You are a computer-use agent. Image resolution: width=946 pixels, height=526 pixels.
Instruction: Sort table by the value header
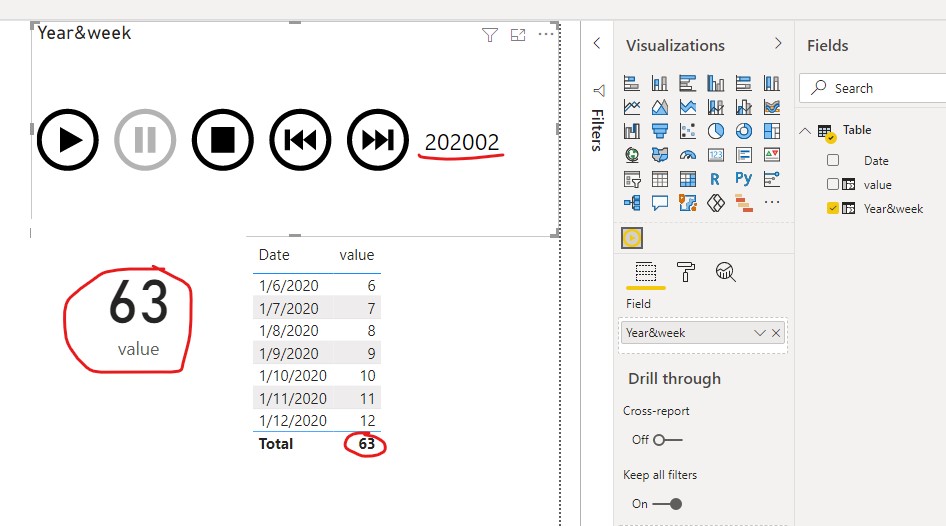point(357,255)
